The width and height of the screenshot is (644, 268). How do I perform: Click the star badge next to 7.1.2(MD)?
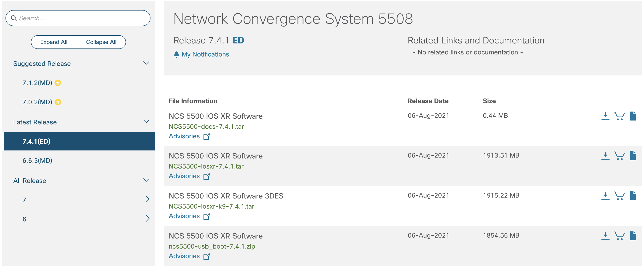point(58,83)
